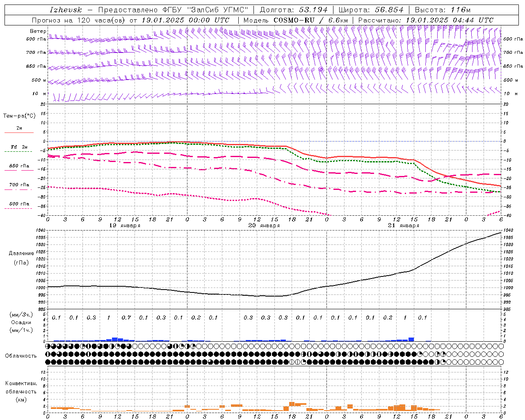Click the 20 января date label
Image resolution: width=525 pixels, height=420 pixels.
coord(264,226)
